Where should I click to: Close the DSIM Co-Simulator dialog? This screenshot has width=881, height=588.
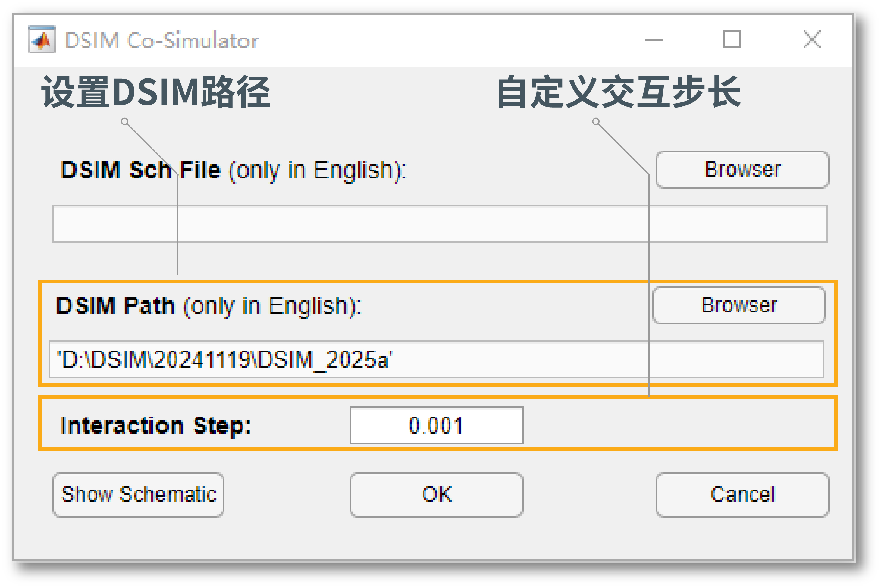812,40
